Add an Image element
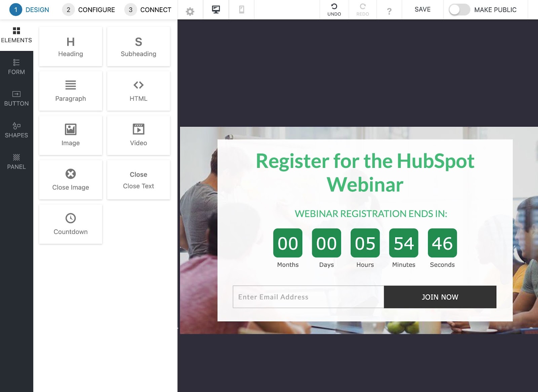 click(71, 135)
